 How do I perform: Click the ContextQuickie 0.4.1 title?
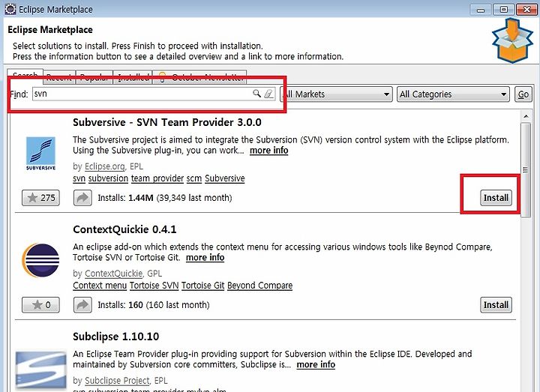(124, 229)
